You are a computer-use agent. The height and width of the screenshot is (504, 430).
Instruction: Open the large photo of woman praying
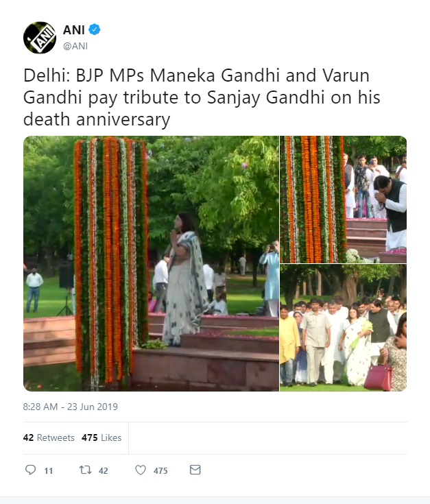tap(151, 263)
